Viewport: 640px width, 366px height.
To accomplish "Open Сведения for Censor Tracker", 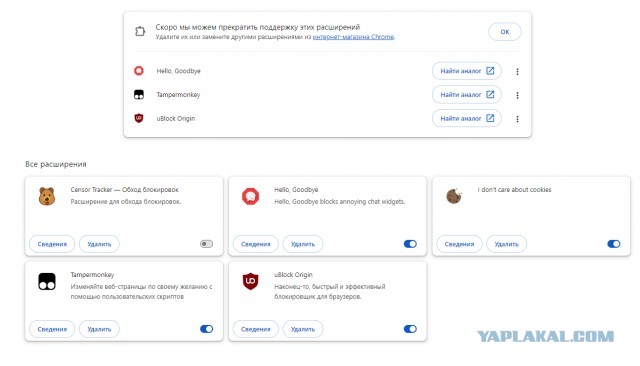I will [52, 244].
